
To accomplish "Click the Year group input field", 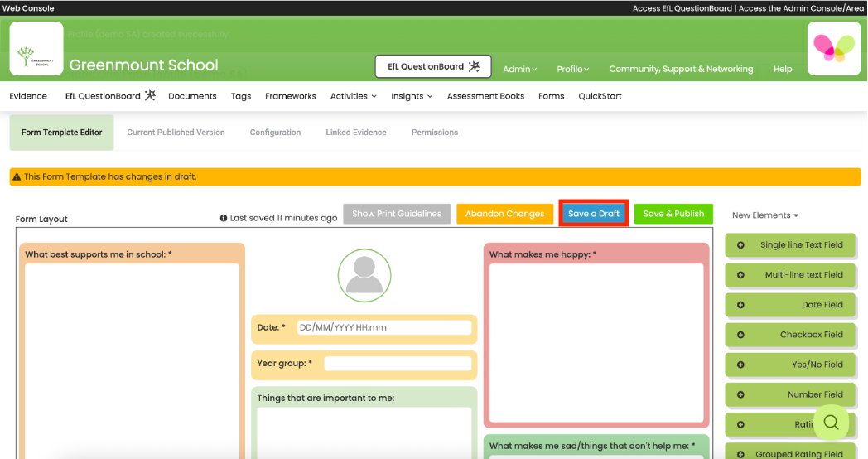I will click(398, 364).
